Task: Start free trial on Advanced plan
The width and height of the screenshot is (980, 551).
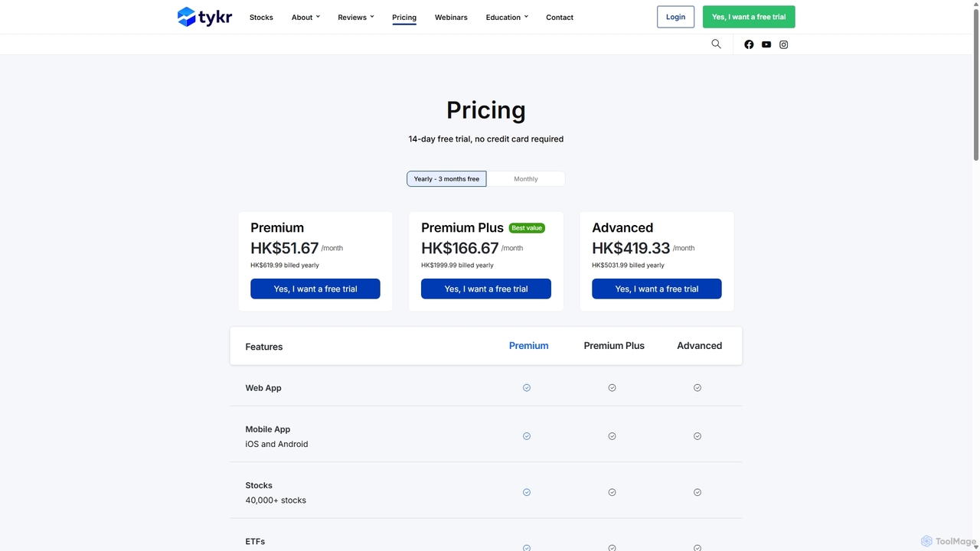Action: tap(657, 289)
